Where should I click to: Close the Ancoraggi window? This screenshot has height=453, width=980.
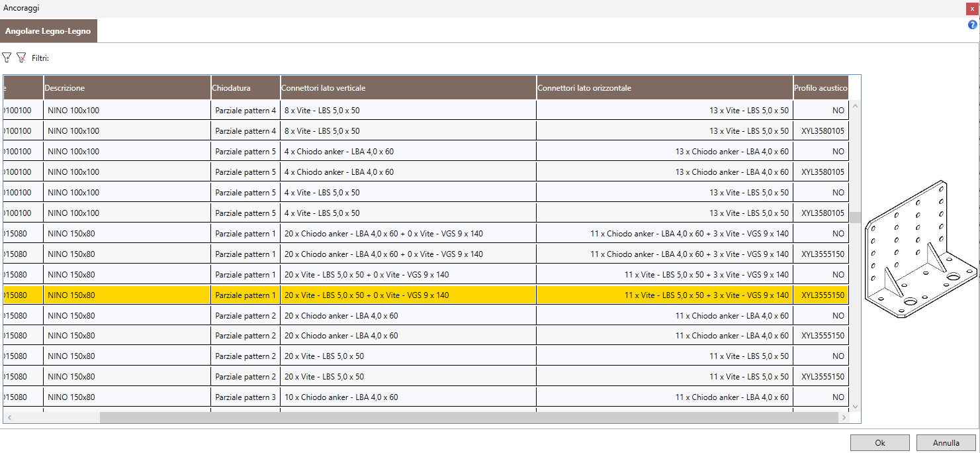[x=972, y=9]
